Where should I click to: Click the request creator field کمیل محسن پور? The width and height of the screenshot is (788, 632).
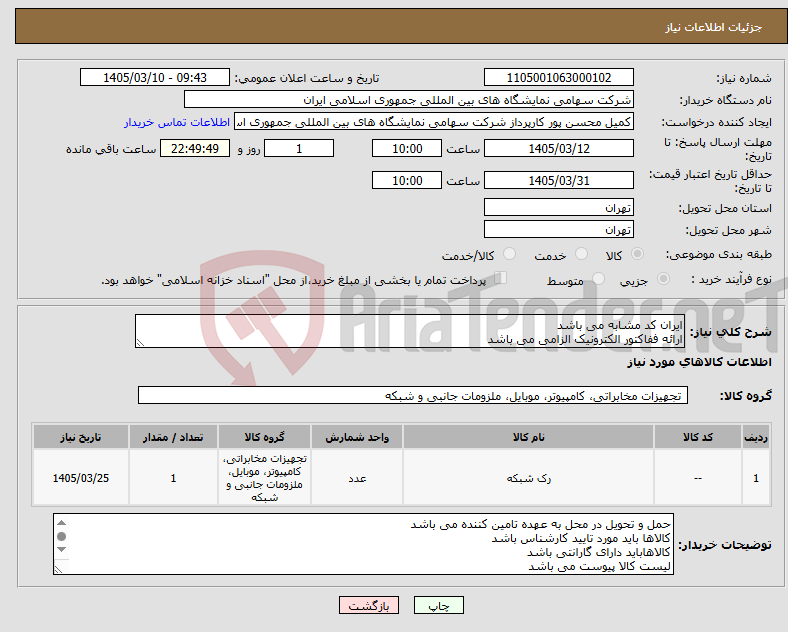click(x=434, y=122)
